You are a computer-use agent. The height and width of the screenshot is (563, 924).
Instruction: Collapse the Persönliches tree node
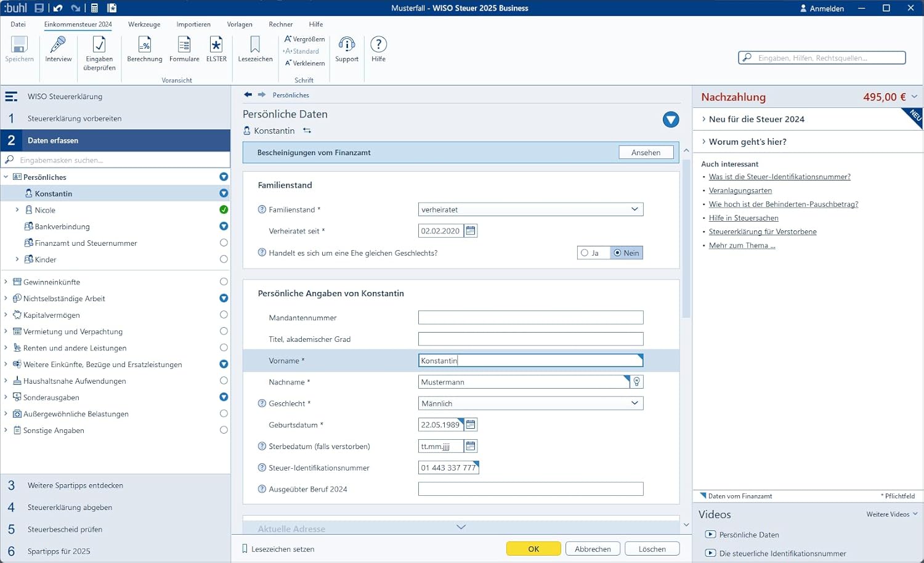(x=6, y=177)
